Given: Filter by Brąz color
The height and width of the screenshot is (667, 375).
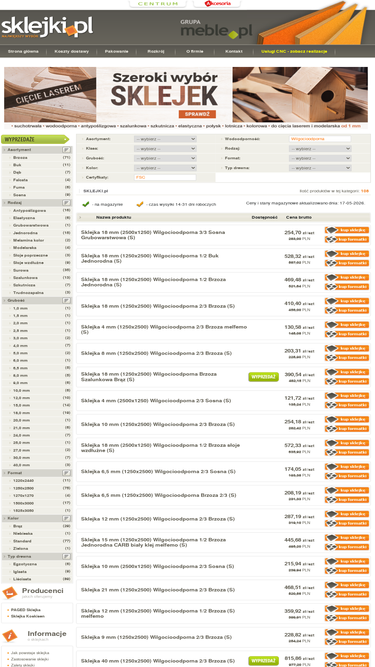Looking at the screenshot, I should (x=18, y=526).
